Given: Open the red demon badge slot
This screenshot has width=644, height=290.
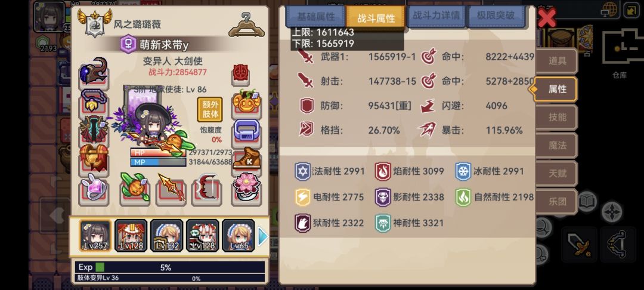Looking at the screenshot, I should [x=241, y=74].
